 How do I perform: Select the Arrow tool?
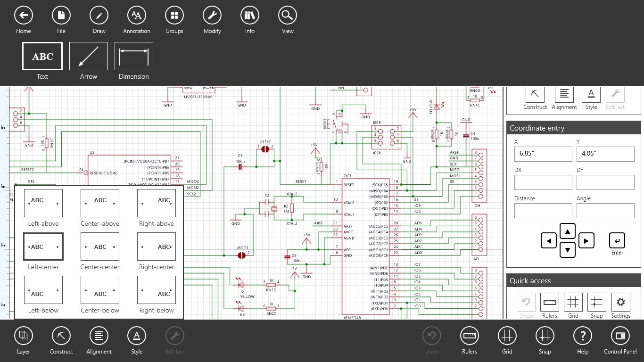88,56
